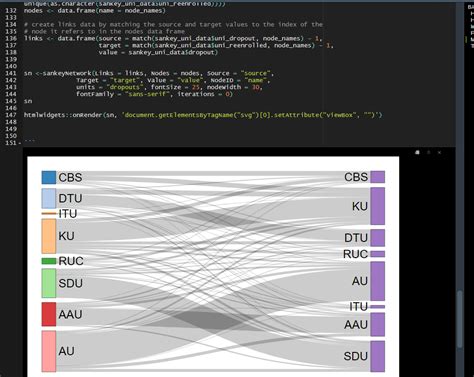Select the red AAU source node
This screenshot has height=377, width=474.
tap(49, 314)
